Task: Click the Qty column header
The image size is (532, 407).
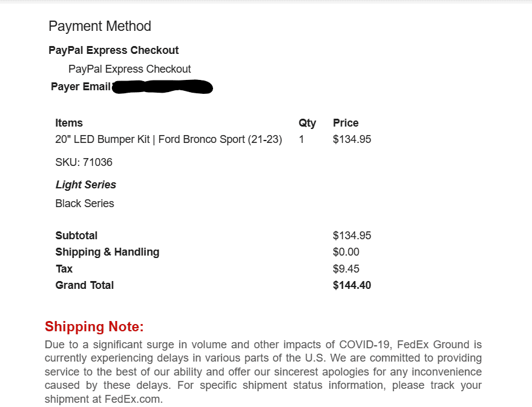Action: (307, 123)
